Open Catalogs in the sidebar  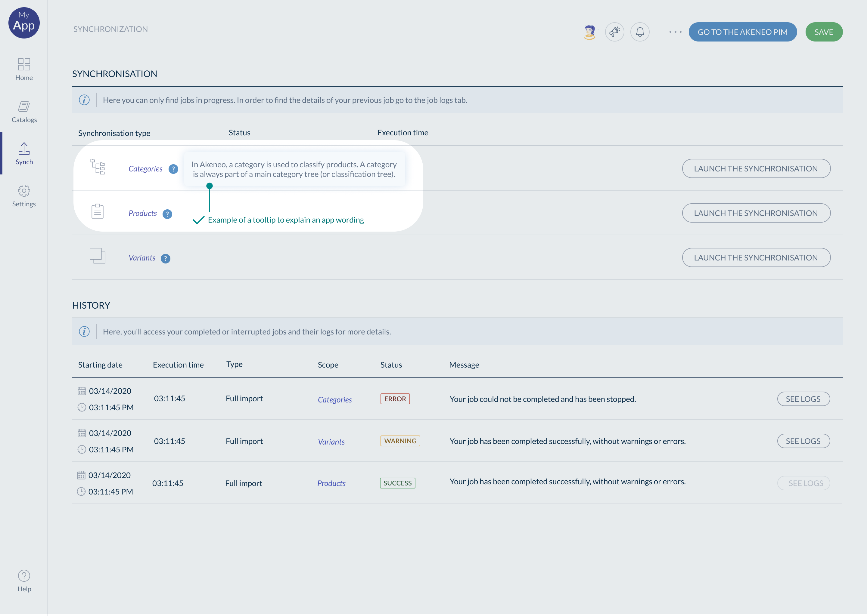click(x=24, y=112)
